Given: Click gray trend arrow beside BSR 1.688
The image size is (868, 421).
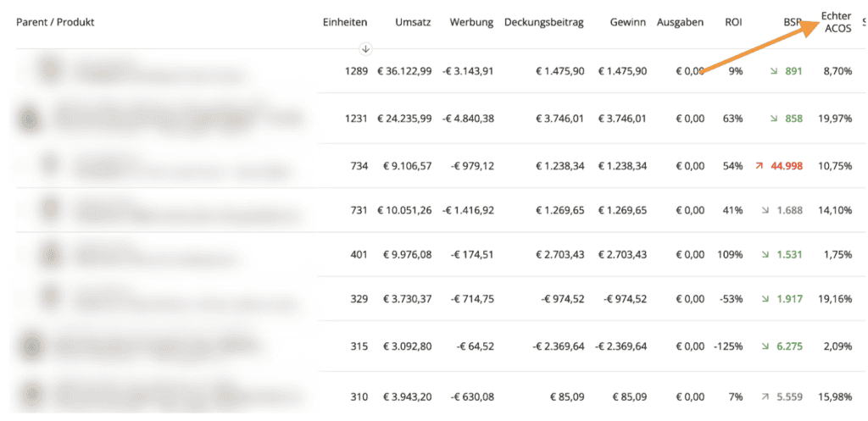Looking at the screenshot, I should (x=766, y=210).
